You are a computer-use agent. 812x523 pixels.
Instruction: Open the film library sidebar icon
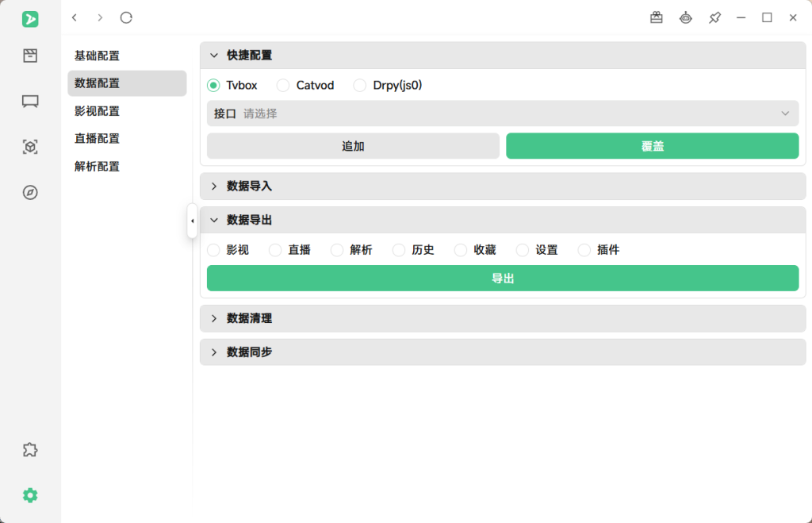point(30,56)
